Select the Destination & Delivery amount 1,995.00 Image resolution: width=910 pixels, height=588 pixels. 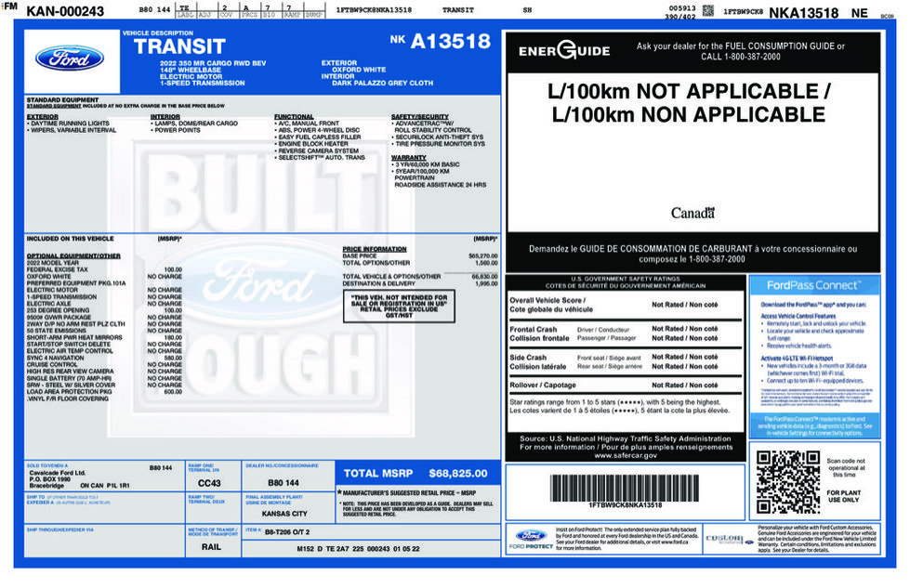click(x=486, y=283)
